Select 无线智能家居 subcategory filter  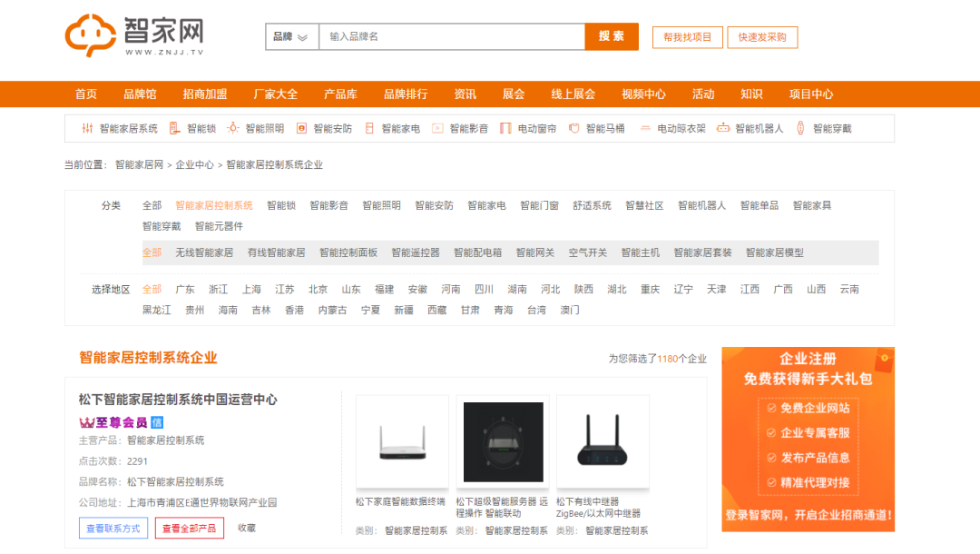(204, 252)
